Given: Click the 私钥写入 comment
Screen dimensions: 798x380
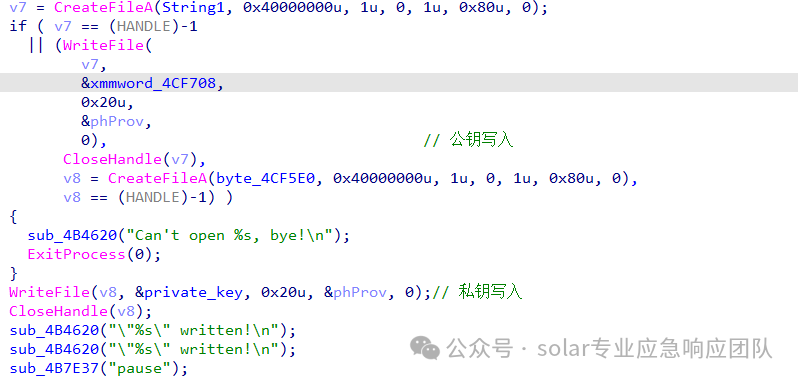Looking at the screenshot, I should coord(477,292).
